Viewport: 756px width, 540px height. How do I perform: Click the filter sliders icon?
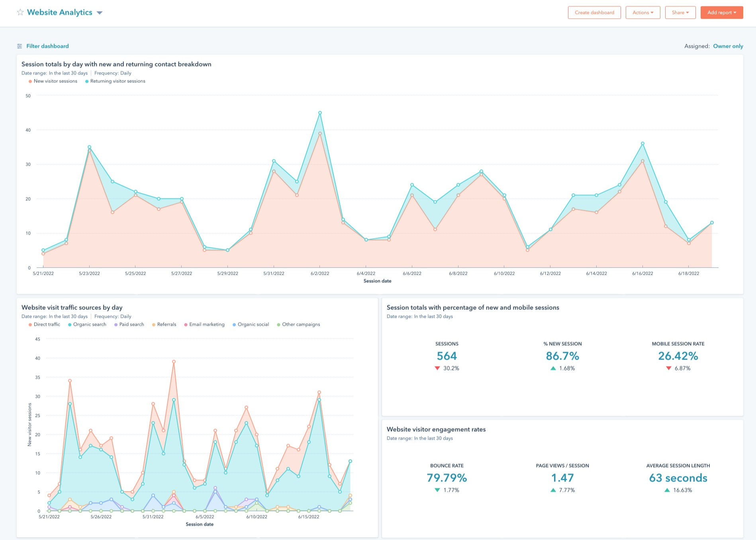click(20, 46)
